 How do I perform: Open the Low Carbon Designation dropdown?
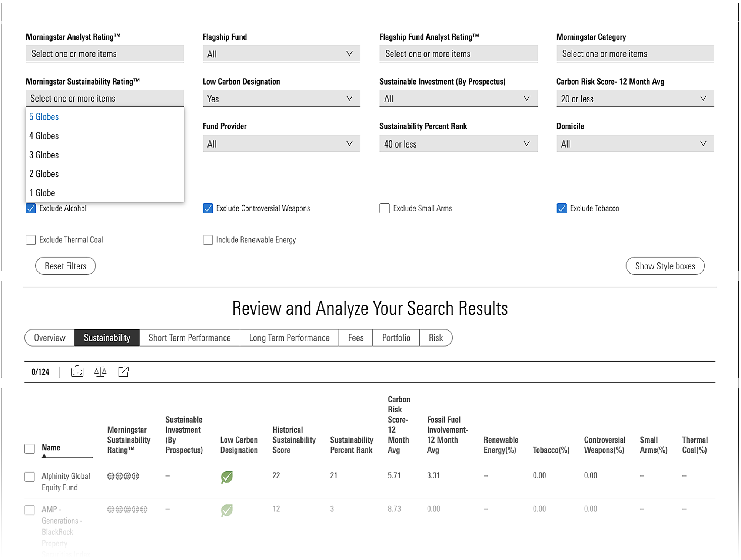(x=281, y=99)
